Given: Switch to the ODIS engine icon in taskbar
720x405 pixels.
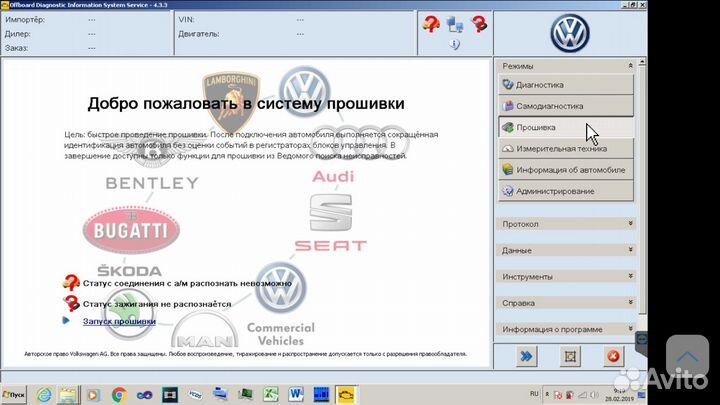Looking at the screenshot, I should tap(346, 394).
